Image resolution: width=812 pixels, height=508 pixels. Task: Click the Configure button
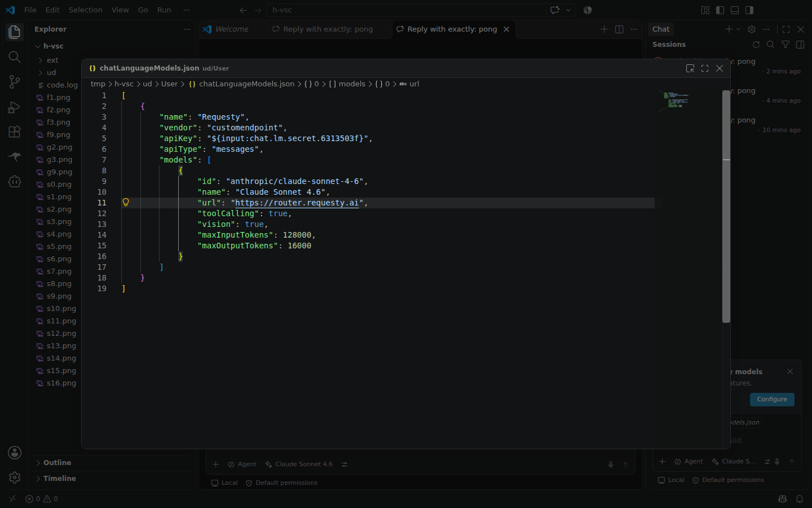pos(772,400)
